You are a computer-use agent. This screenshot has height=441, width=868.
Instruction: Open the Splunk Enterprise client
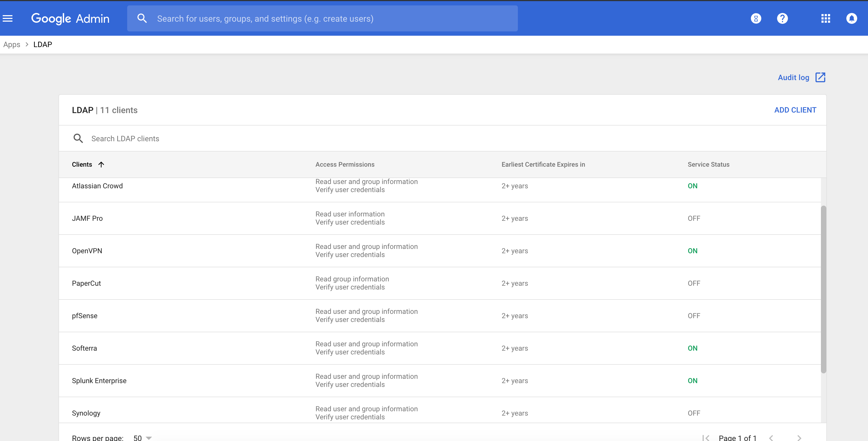click(99, 381)
